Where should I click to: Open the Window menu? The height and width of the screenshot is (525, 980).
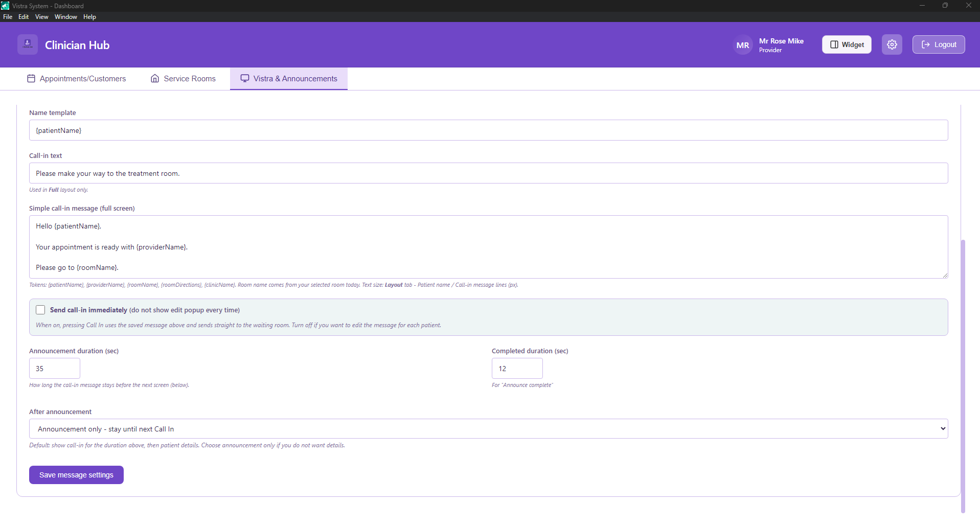tap(66, 17)
